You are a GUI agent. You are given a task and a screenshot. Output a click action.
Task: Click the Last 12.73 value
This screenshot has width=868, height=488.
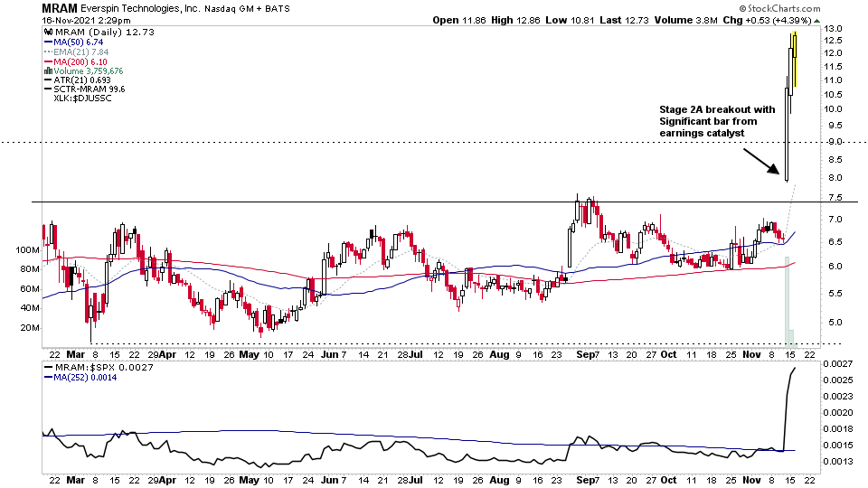point(624,20)
